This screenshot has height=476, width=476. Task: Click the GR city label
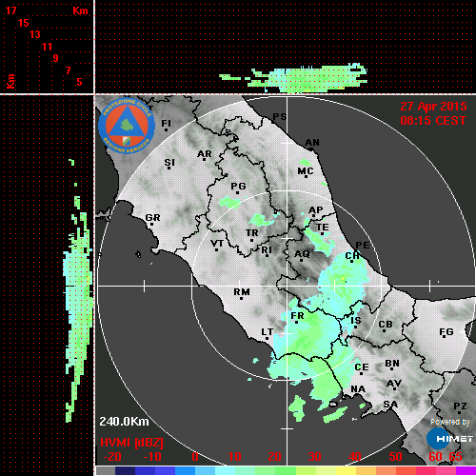152,218
